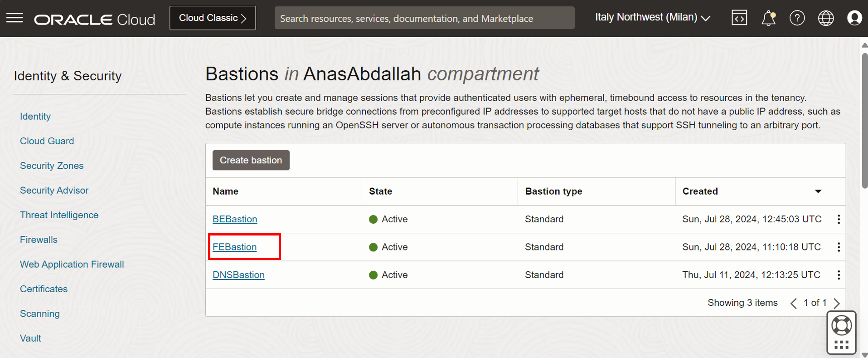Expand the Italy Northwest (Milan) region dropdown
Screen dimensions: 868x358
click(652, 18)
